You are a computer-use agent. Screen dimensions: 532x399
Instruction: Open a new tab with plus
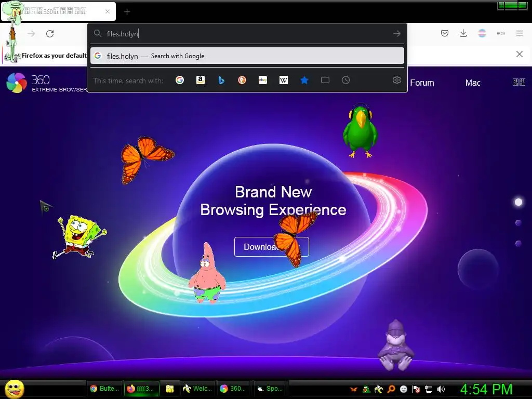(127, 12)
